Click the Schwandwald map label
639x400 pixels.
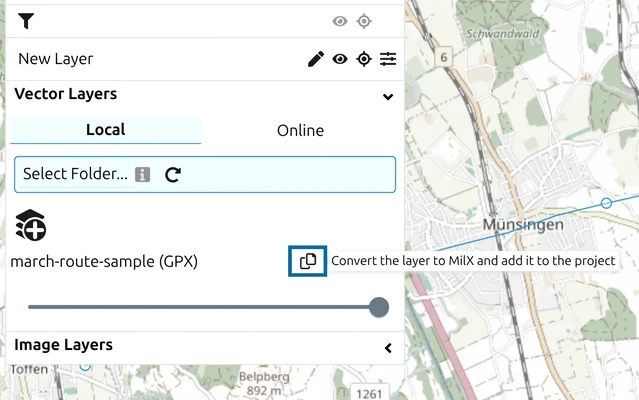tap(502, 33)
